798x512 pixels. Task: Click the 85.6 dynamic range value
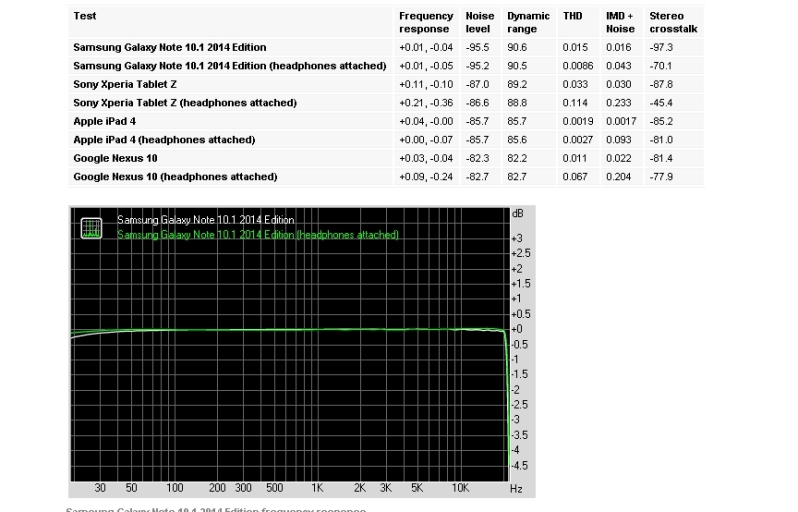click(x=517, y=140)
